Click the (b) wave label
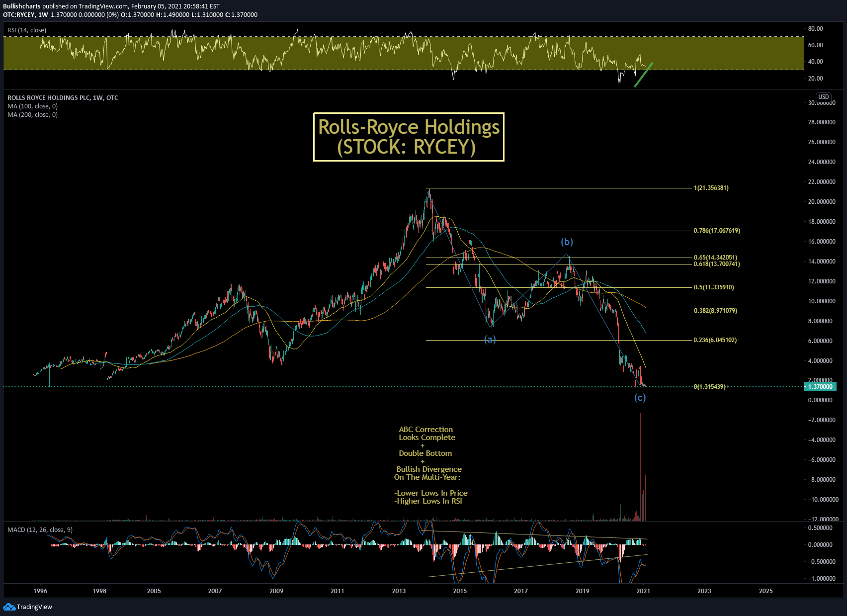 point(567,242)
